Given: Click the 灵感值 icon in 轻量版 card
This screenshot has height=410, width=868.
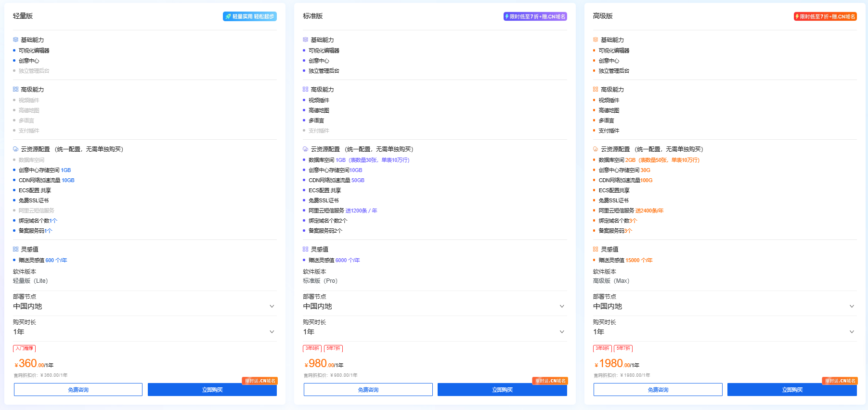Looking at the screenshot, I should click(15, 249).
